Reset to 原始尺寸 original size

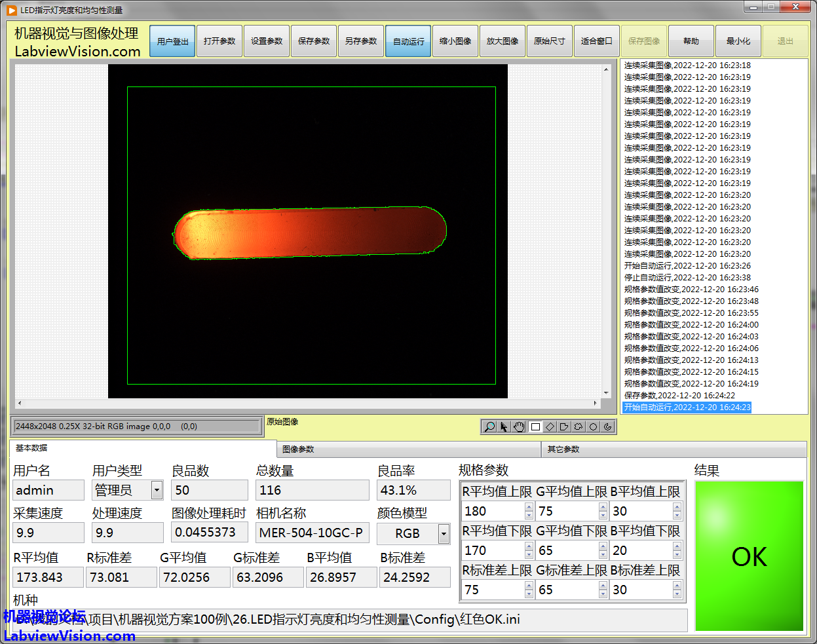(x=550, y=41)
